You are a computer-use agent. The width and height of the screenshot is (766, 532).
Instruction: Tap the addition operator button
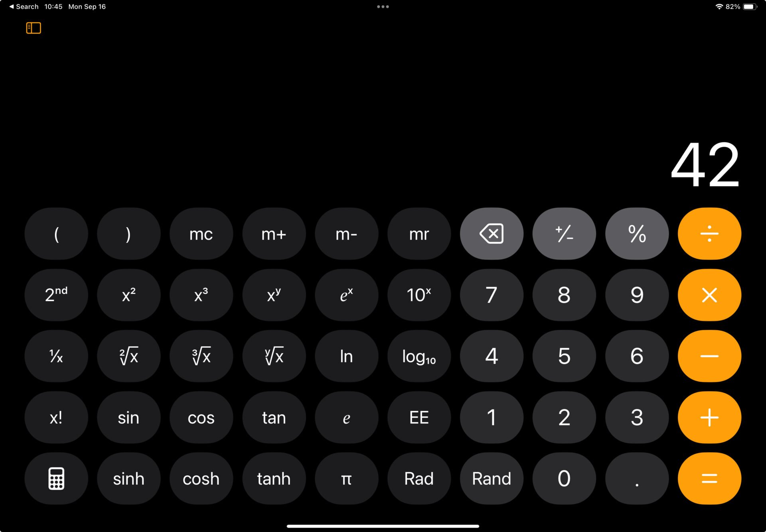pyautogui.click(x=709, y=417)
